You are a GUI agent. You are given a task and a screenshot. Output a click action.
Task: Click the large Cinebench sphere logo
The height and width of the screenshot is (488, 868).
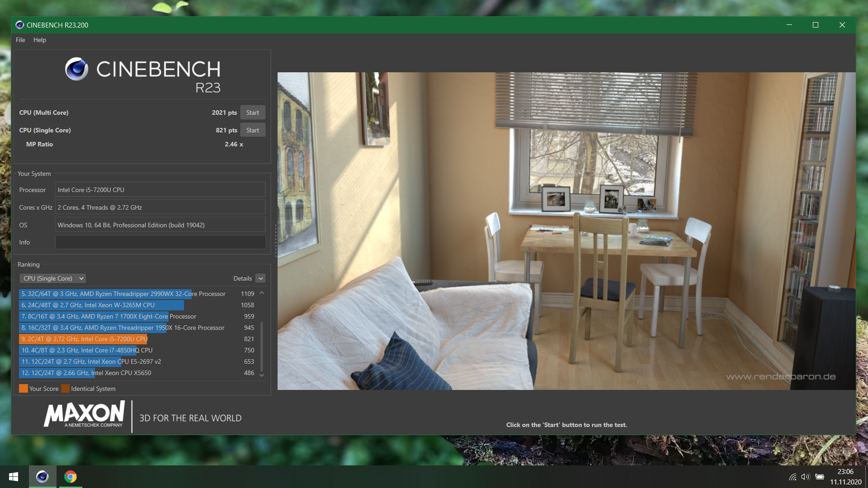coord(76,69)
